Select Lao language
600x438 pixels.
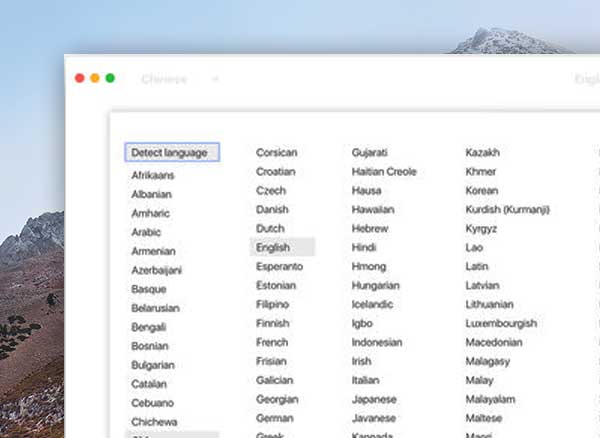[474, 247]
